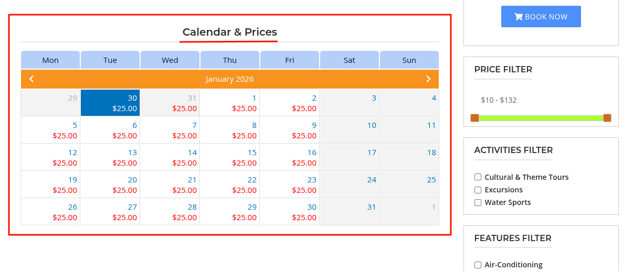Viewport: 644px width, 271px height.
Task: Click the cart icon on Book Now
Action: (519, 17)
